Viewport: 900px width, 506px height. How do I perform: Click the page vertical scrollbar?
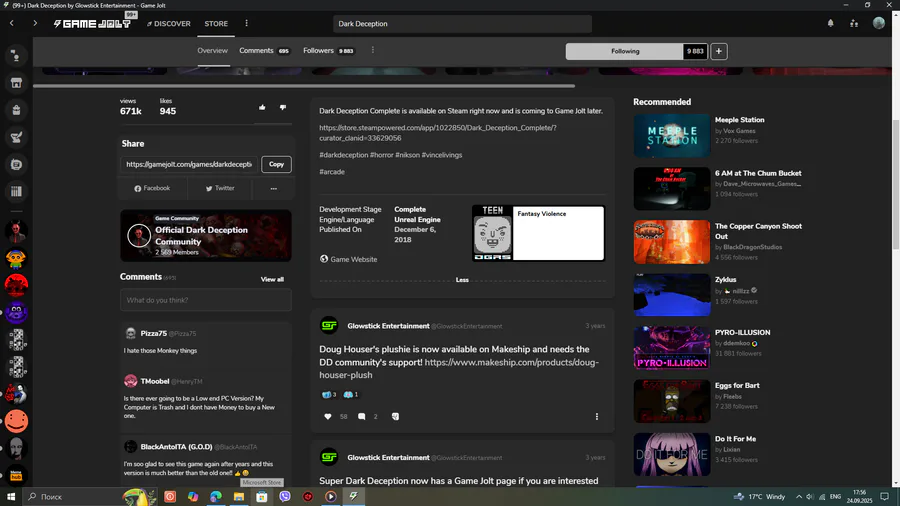[895, 185]
